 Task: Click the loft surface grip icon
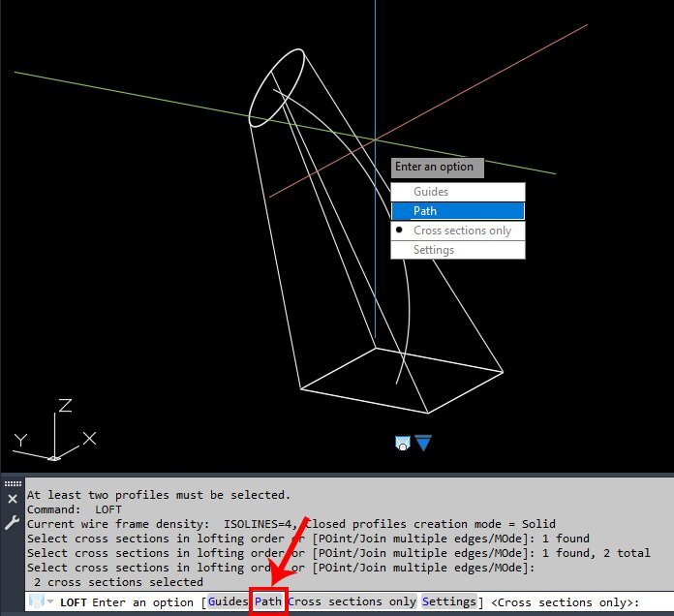tap(403, 444)
